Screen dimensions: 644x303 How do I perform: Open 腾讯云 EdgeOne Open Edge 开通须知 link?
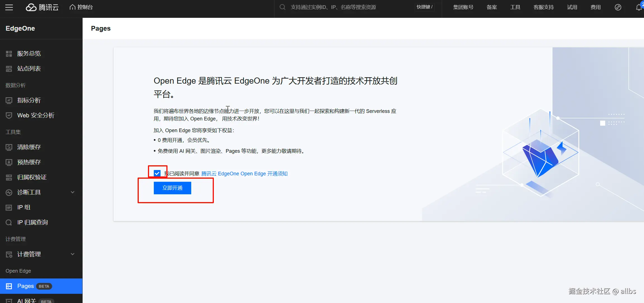pos(244,173)
